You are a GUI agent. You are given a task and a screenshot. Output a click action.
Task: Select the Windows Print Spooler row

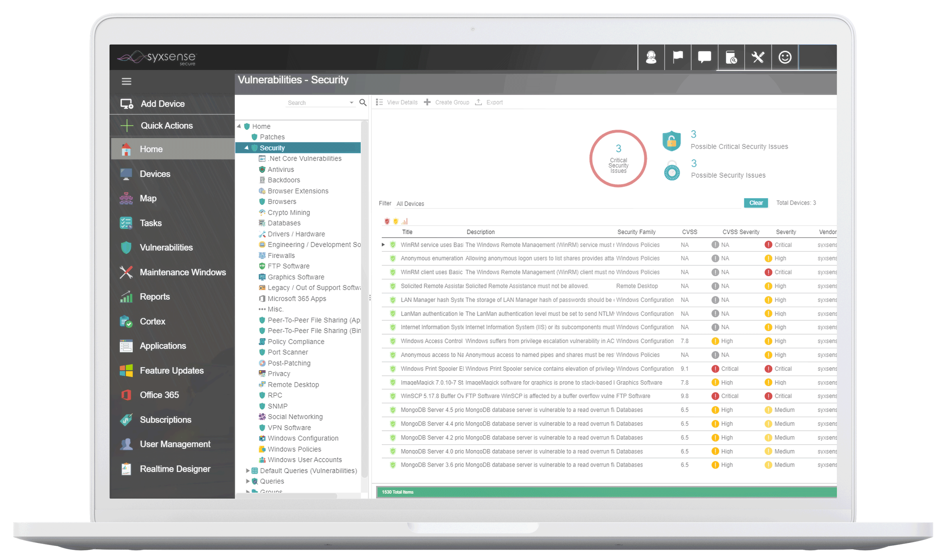609,369
